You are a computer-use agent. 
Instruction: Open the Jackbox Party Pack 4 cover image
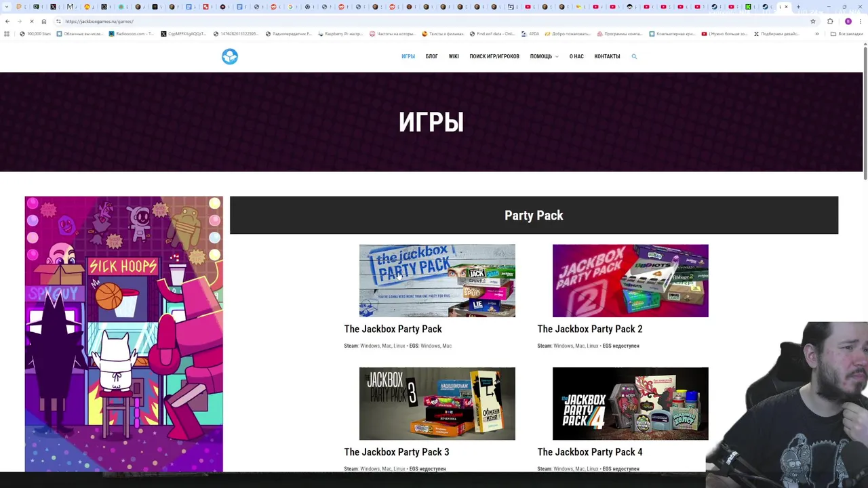630,403
